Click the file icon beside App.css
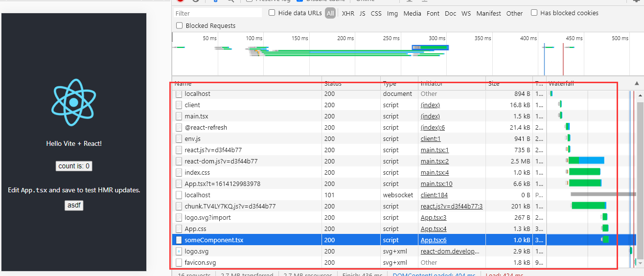 click(179, 229)
